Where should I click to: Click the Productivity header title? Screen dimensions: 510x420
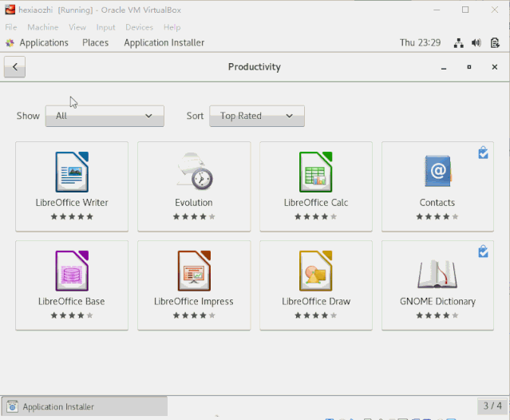[255, 67]
